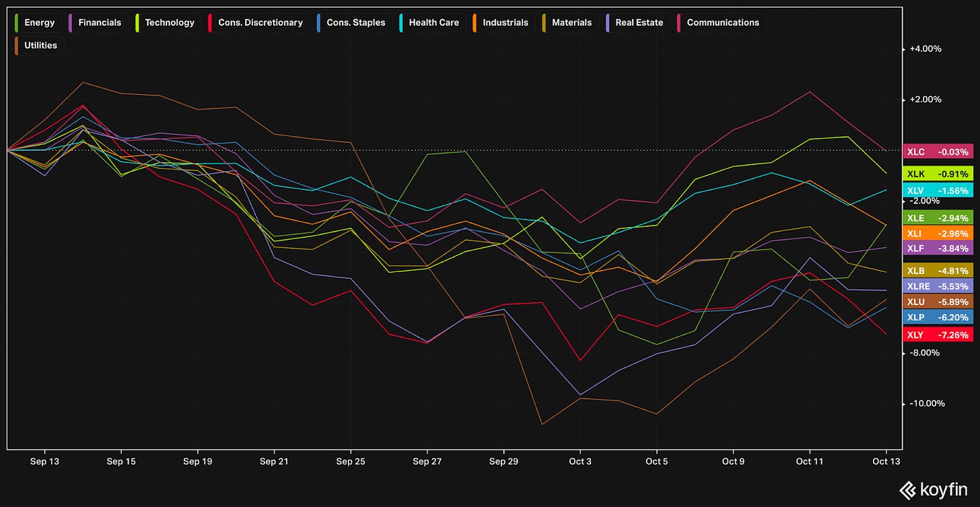Click the Oct 11 date label
This screenshot has width=980, height=507.
pyautogui.click(x=809, y=461)
